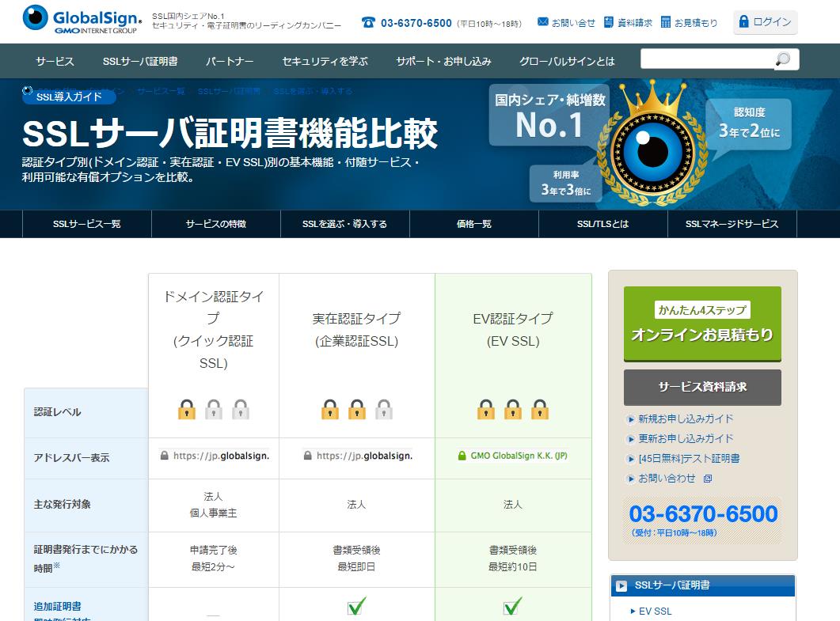This screenshot has height=621, width=840.
Task: Open the 新規お申し込みガイド link
Action: pos(686,419)
